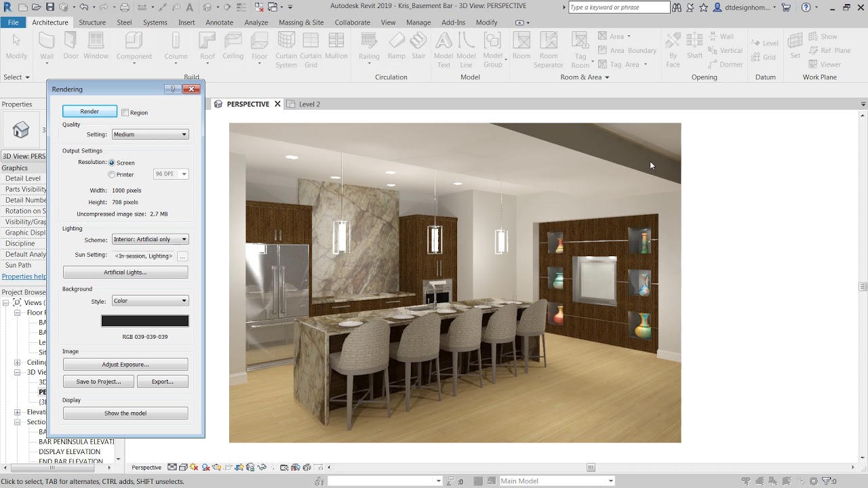Screen dimensions: 868x488
Task: Click the By Face opening tool
Action: click(x=673, y=50)
